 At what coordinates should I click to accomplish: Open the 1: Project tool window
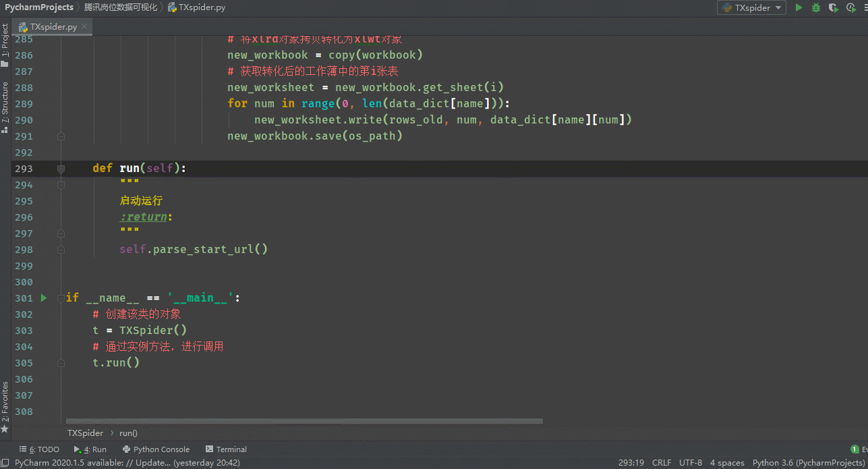tap(5, 45)
